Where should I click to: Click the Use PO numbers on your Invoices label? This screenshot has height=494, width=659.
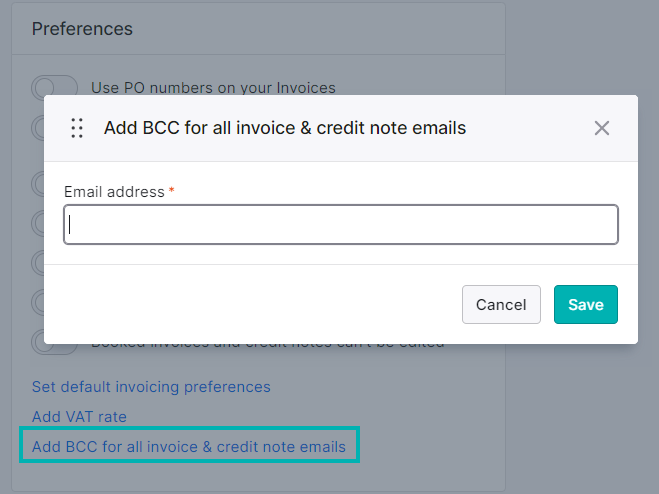pyautogui.click(x=213, y=88)
